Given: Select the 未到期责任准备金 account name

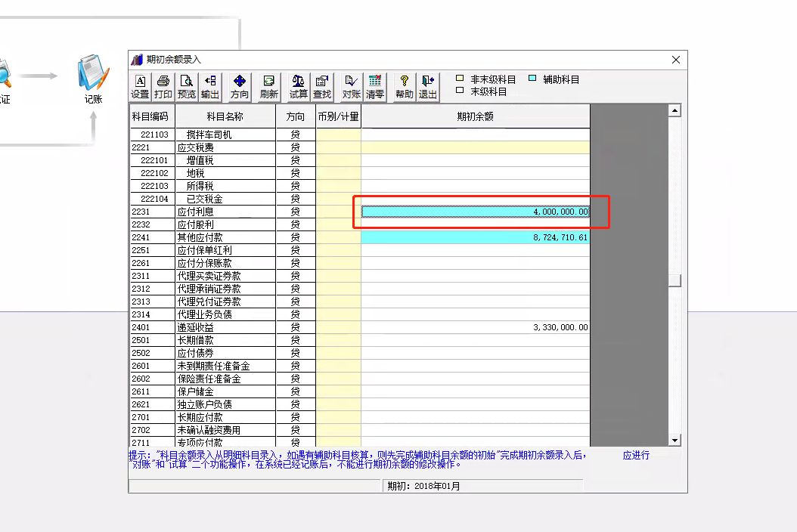Looking at the screenshot, I should (x=213, y=366).
